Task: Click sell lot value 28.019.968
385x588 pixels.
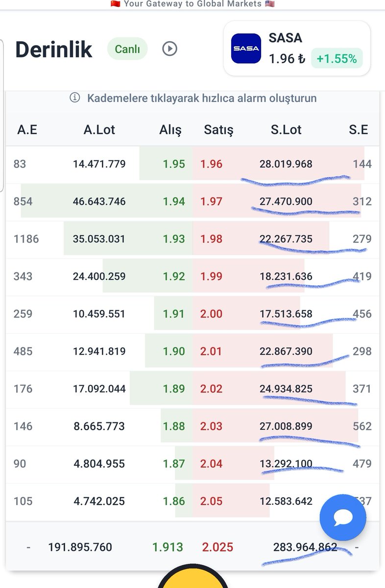Action: pyautogui.click(x=286, y=164)
